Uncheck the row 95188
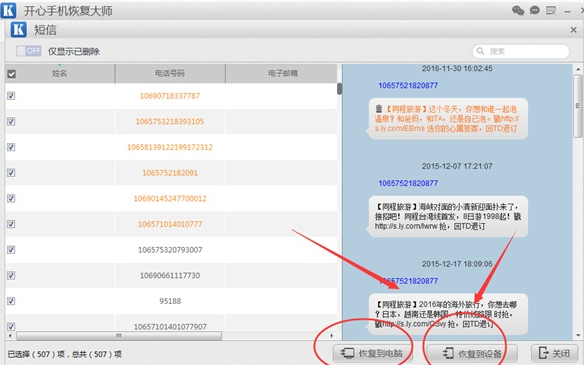584x365 pixels. tap(11, 301)
